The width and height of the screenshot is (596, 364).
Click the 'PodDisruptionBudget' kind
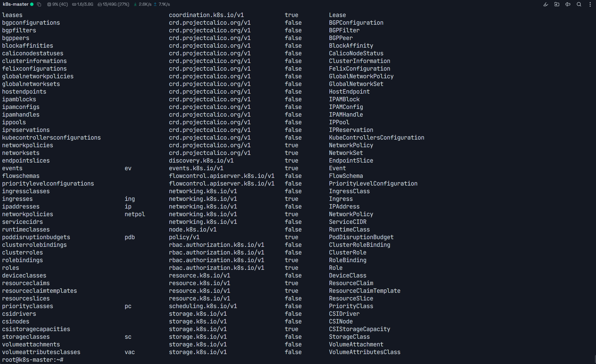(x=361, y=237)
